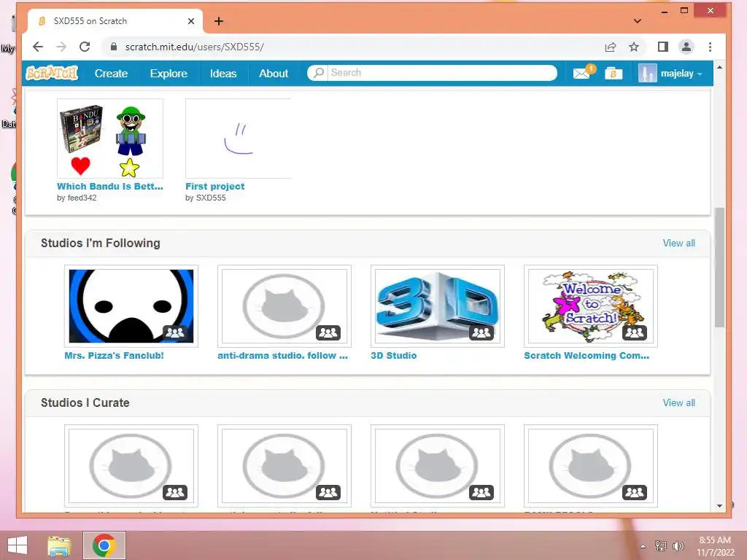
Task: Reload the page with refresh icon
Action: point(85,47)
